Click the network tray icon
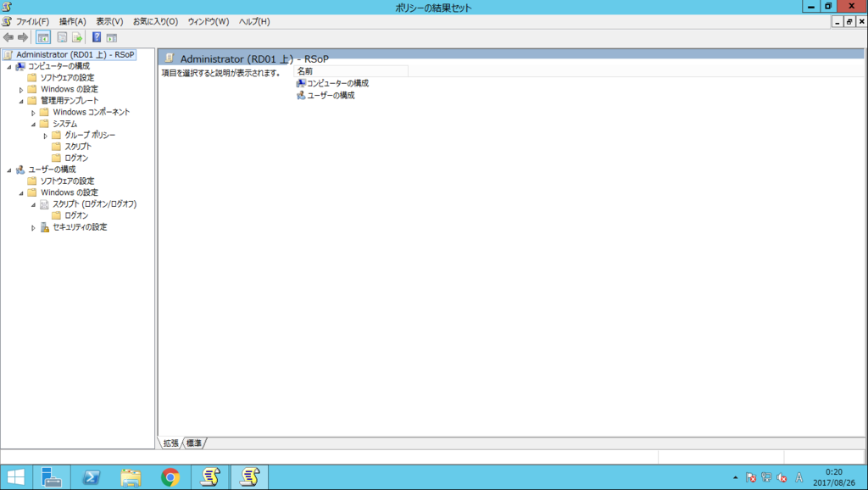868x490 pixels. click(766, 477)
